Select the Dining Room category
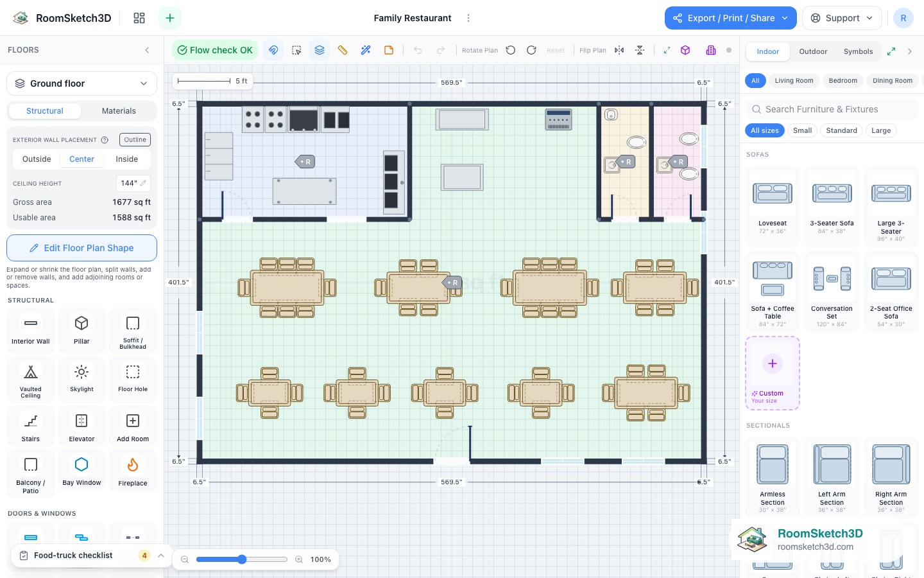The height and width of the screenshot is (578, 924). 893,81
